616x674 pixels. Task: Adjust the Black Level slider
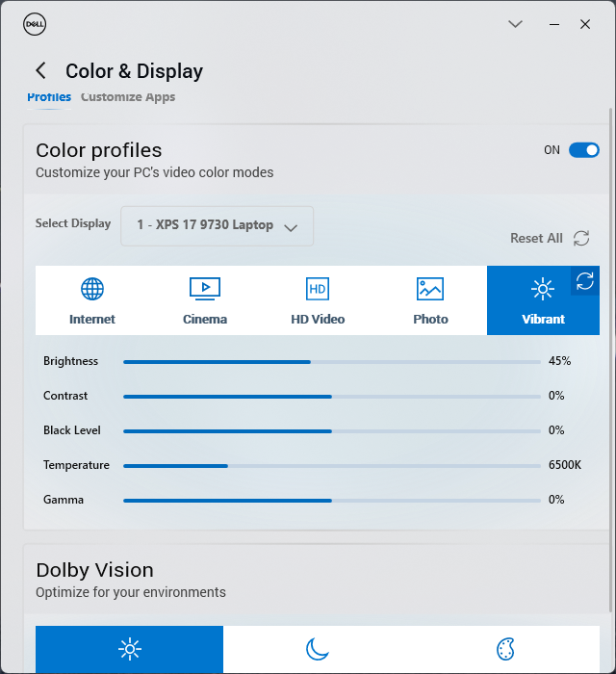tap(332, 431)
